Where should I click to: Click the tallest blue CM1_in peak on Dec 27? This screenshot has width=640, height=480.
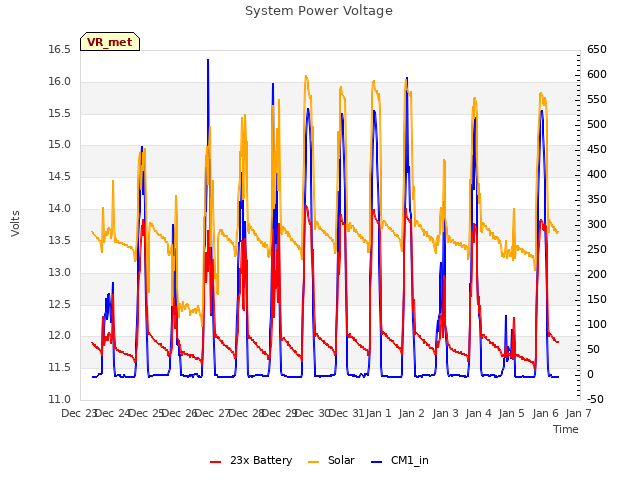pyautogui.click(x=208, y=60)
